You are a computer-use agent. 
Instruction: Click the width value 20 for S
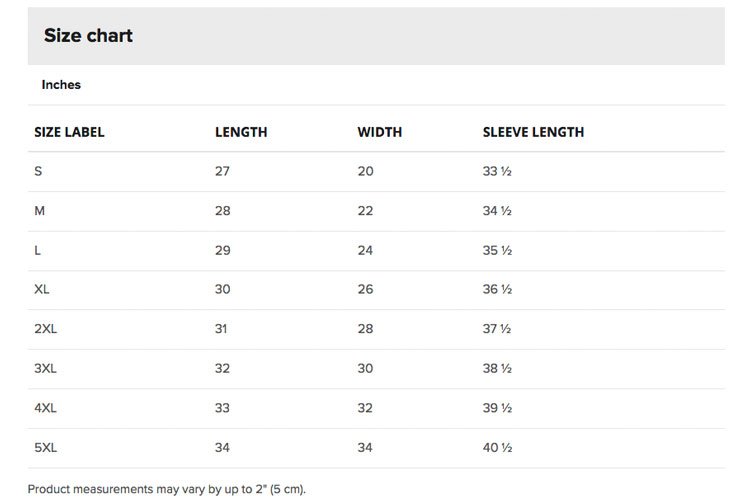coord(365,171)
